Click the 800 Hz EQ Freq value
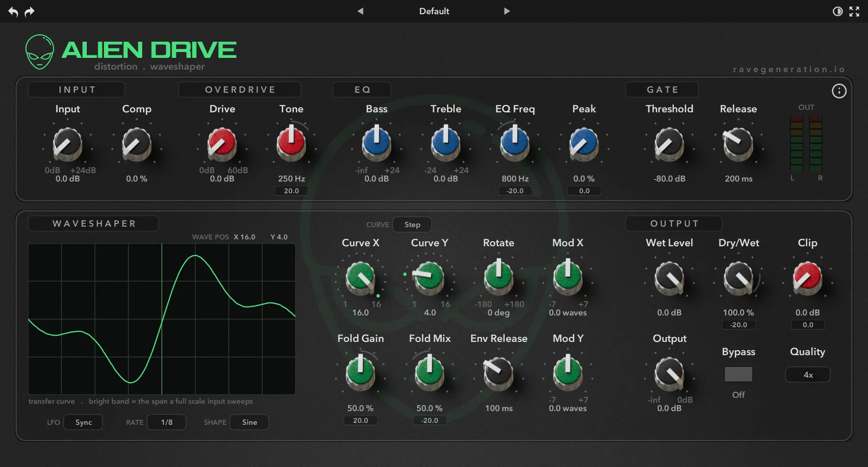Screen dimensions: 868x467 pyautogui.click(x=515, y=179)
